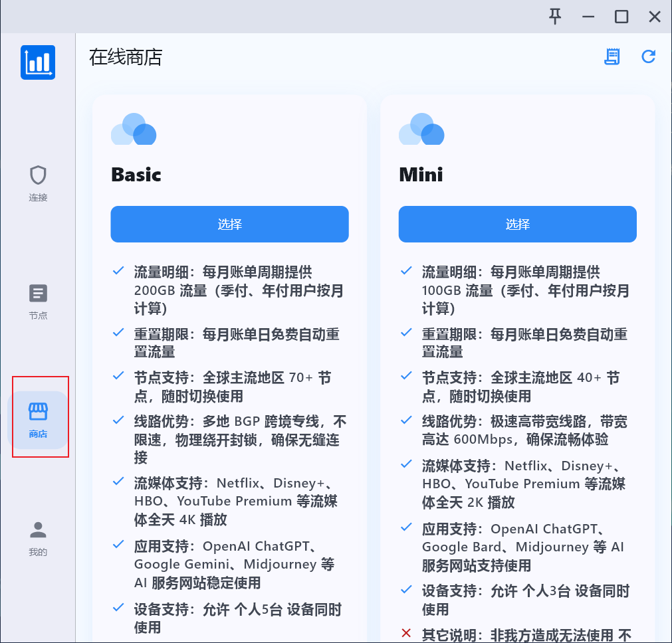The image size is (672, 643).
Task: Open the 节点 nodes tab
Action: (38, 302)
